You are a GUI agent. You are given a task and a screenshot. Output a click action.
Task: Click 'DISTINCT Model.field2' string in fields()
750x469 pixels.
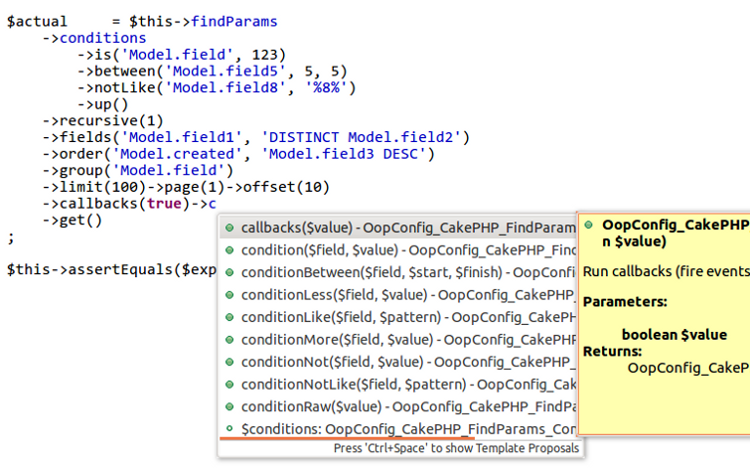361,137
